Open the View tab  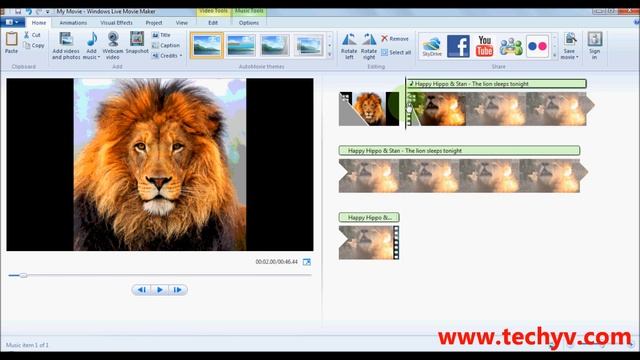[182, 23]
